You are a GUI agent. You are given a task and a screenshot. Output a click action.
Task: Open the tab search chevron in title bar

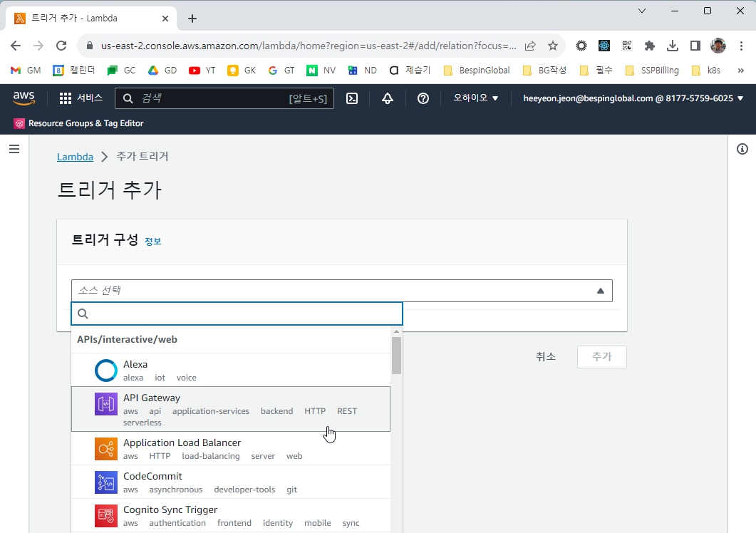642,11
